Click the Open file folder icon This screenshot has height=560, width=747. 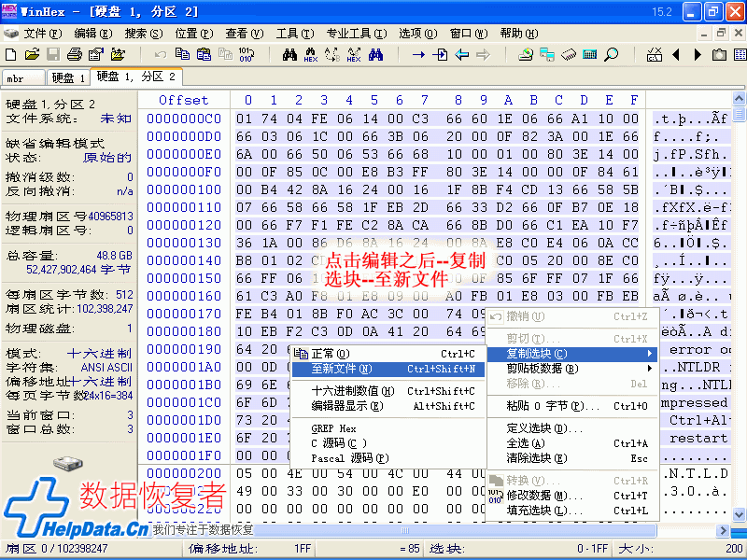[x=32, y=54]
